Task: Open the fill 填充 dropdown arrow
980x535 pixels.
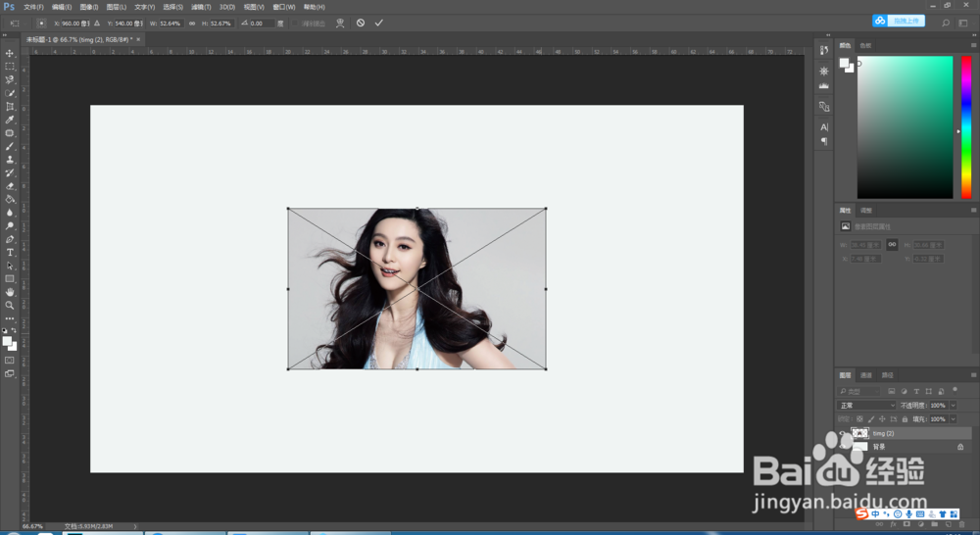Action: click(954, 419)
